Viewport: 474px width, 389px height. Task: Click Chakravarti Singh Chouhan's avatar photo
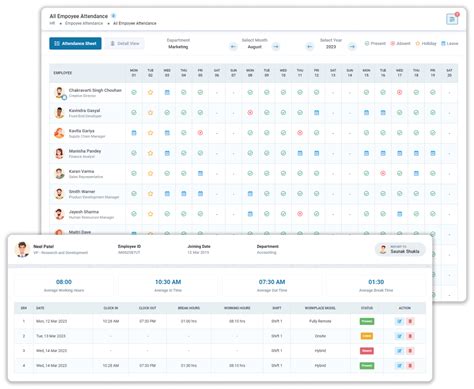pos(60,92)
